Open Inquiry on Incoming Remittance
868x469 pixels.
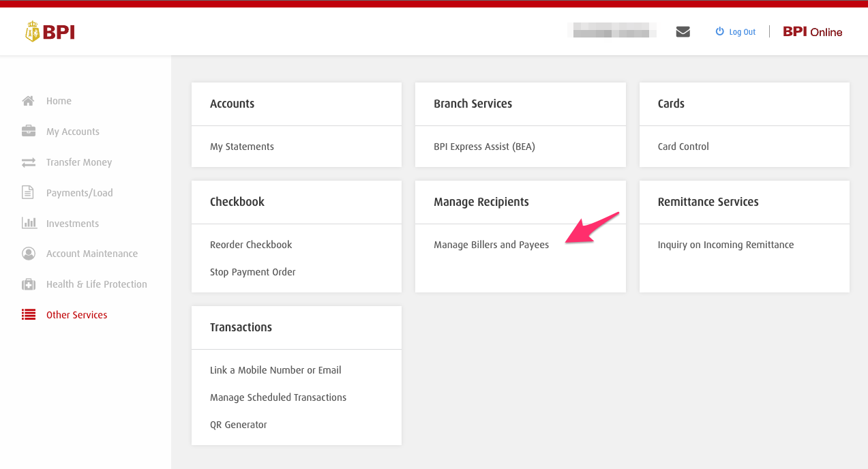click(x=725, y=245)
